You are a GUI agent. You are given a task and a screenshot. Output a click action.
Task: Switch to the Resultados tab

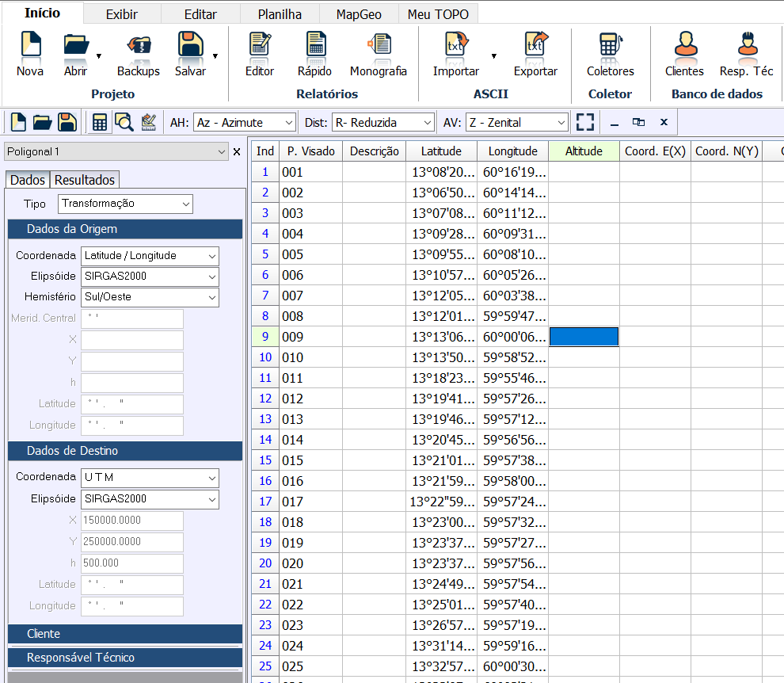85,180
